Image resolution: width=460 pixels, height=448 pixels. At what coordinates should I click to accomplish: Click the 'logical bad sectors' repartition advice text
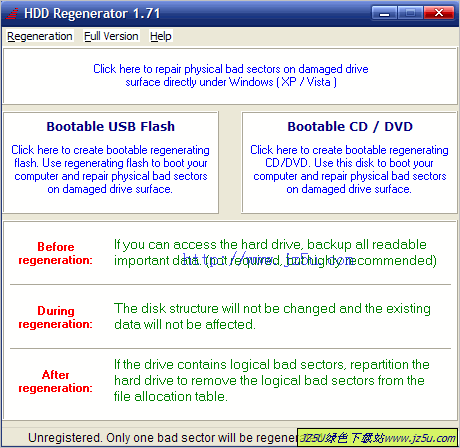click(271, 380)
